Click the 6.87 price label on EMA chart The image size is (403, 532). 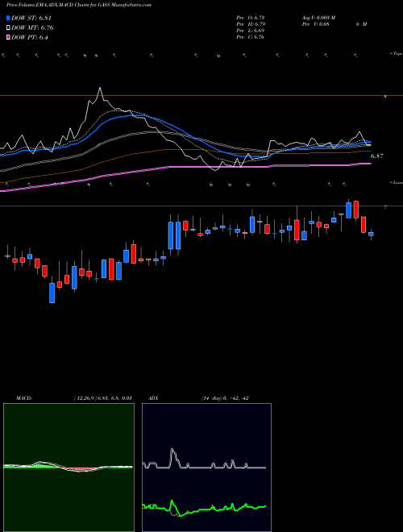click(377, 156)
